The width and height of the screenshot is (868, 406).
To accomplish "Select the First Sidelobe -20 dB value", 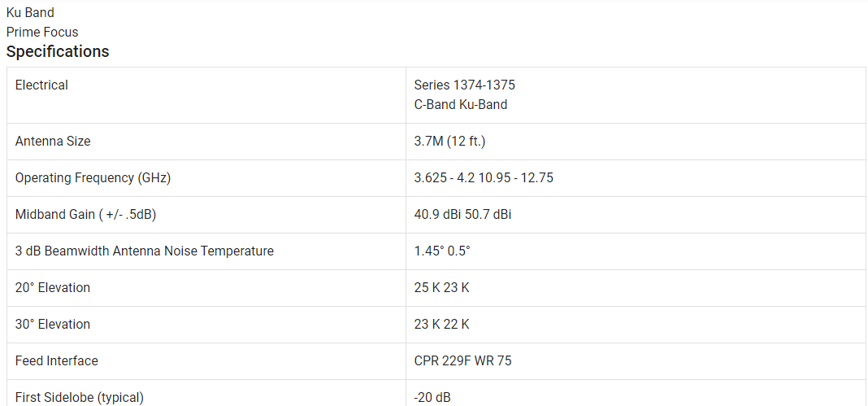I will click(432, 397).
